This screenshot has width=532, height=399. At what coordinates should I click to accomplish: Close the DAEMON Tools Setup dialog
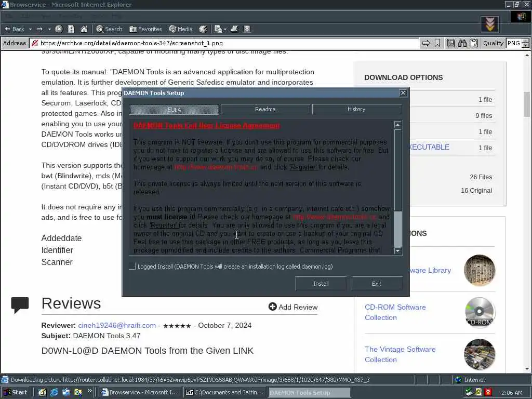[x=403, y=93]
